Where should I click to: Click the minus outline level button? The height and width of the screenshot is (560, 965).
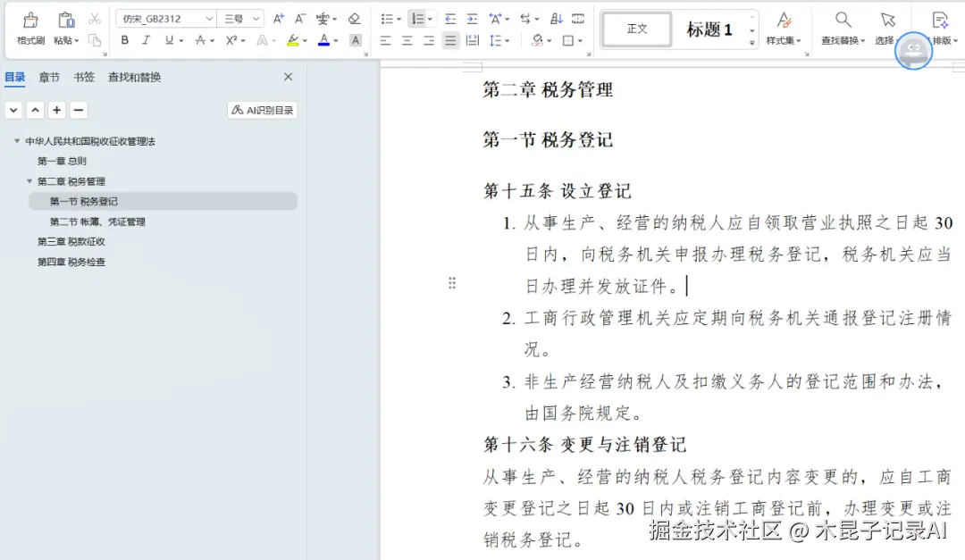[78, 110]
